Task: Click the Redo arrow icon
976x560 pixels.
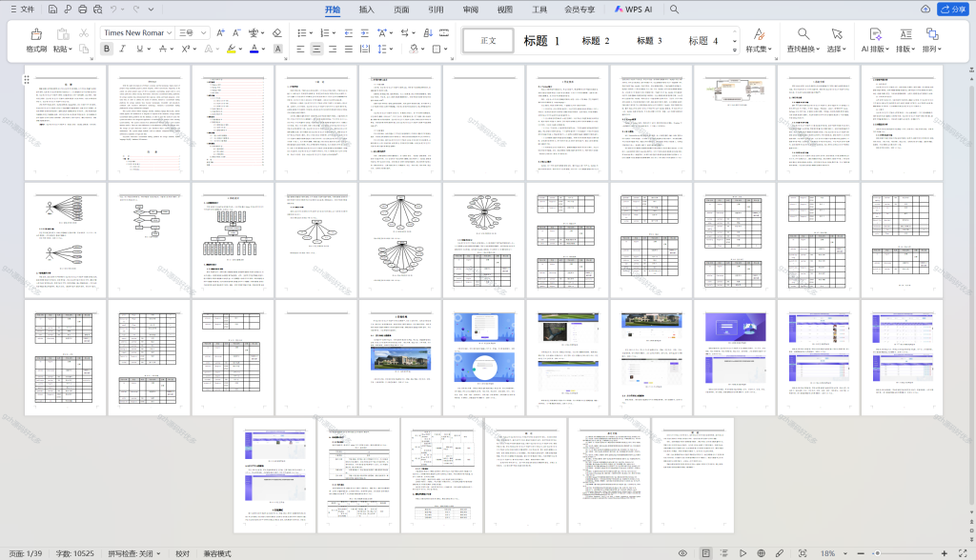Action: coord(135,10)
